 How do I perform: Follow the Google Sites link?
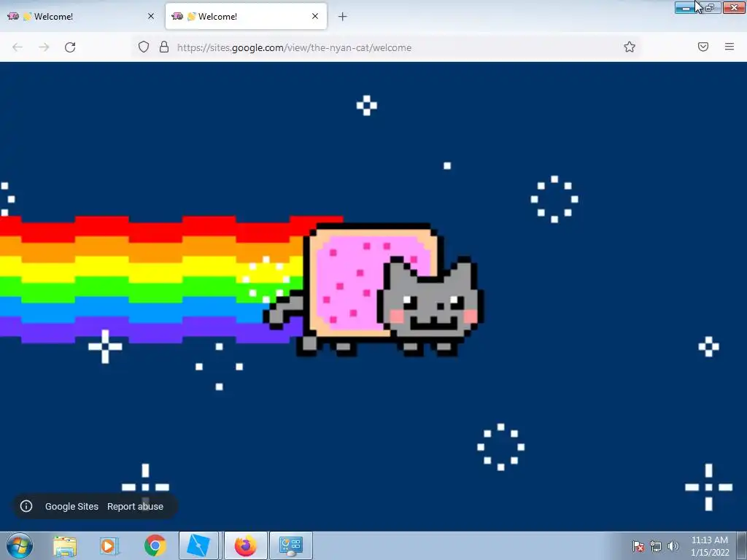[71, 506]
